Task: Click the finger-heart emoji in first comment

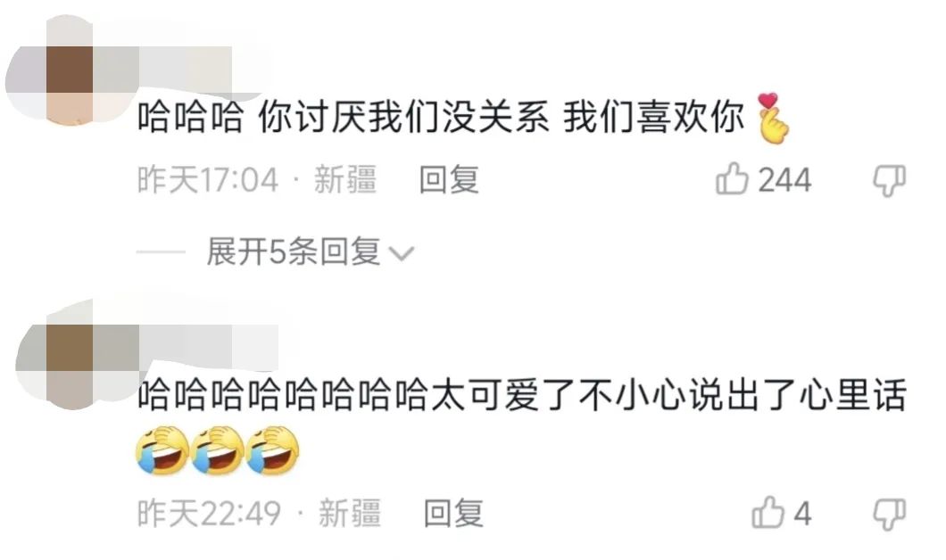Action: pyautogui.click(x=772, y=118)
